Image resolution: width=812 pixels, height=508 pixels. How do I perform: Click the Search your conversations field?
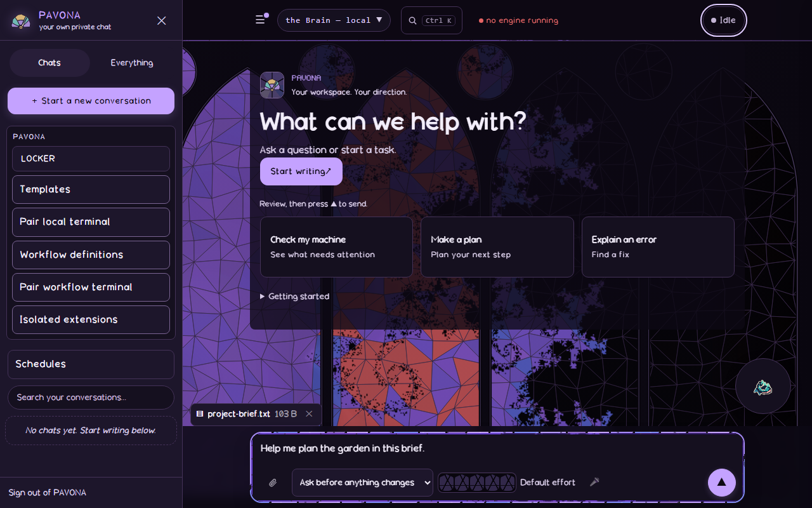91,398
